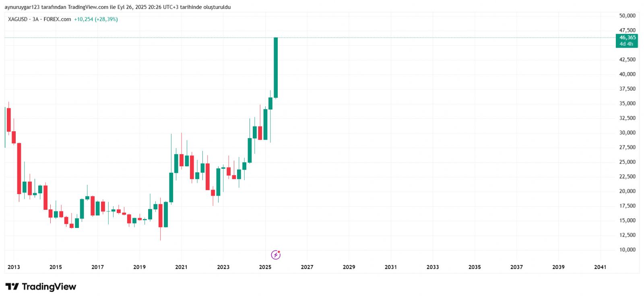Click the 50,000 price axis label
The image size is (644, 300).
[627, 16]
